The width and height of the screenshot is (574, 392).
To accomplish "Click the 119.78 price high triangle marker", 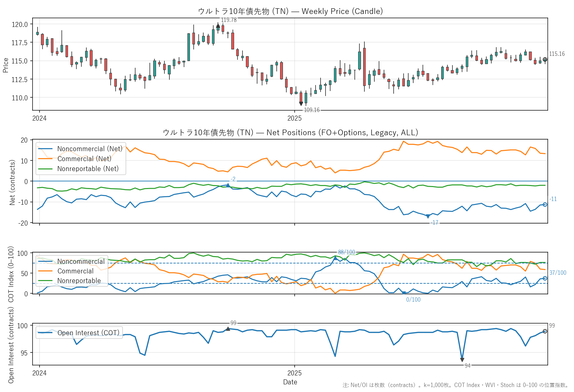I will [218, 26].
